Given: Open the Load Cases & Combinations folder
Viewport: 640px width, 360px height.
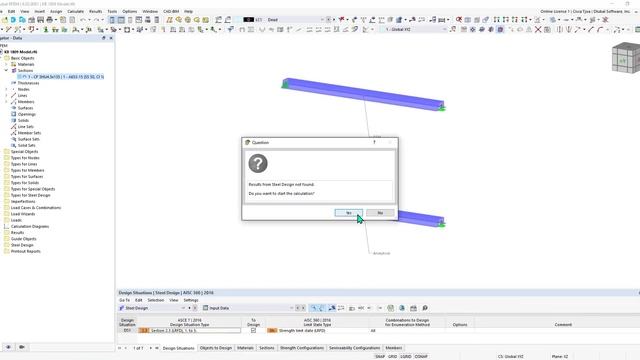Looking at the screenshot, I should point(36,208).
